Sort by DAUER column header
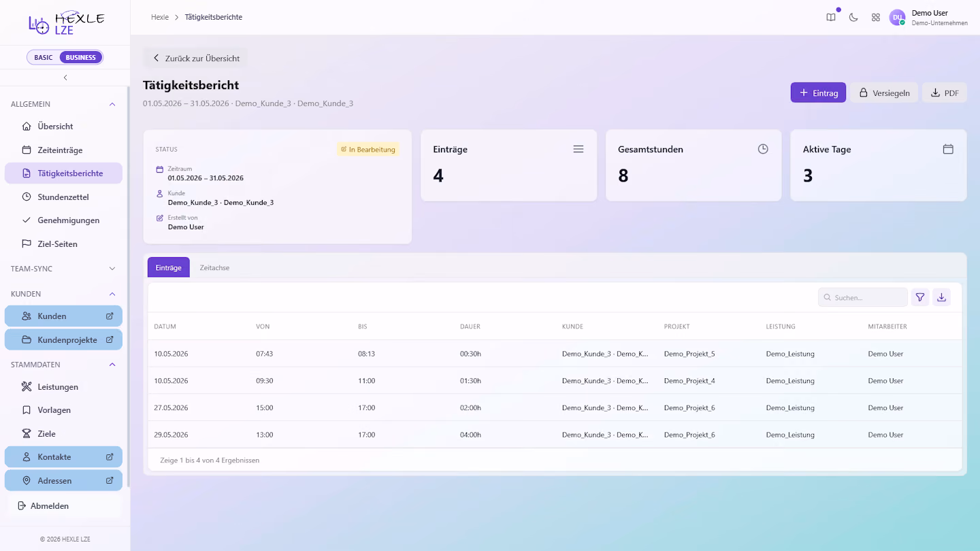 click(470, 327)
